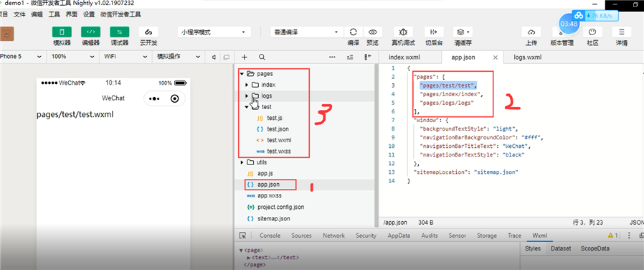Switch to the Console tab

(270, 236)
